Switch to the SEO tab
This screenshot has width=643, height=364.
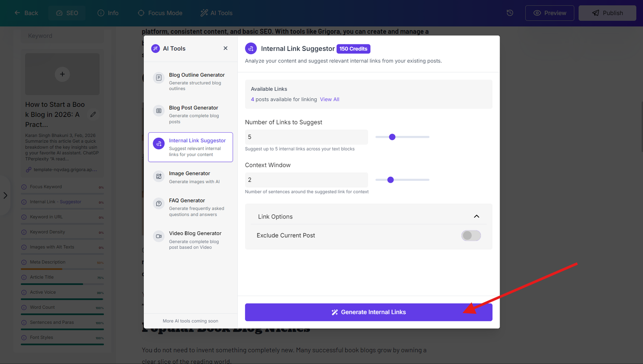pos(67,13)
